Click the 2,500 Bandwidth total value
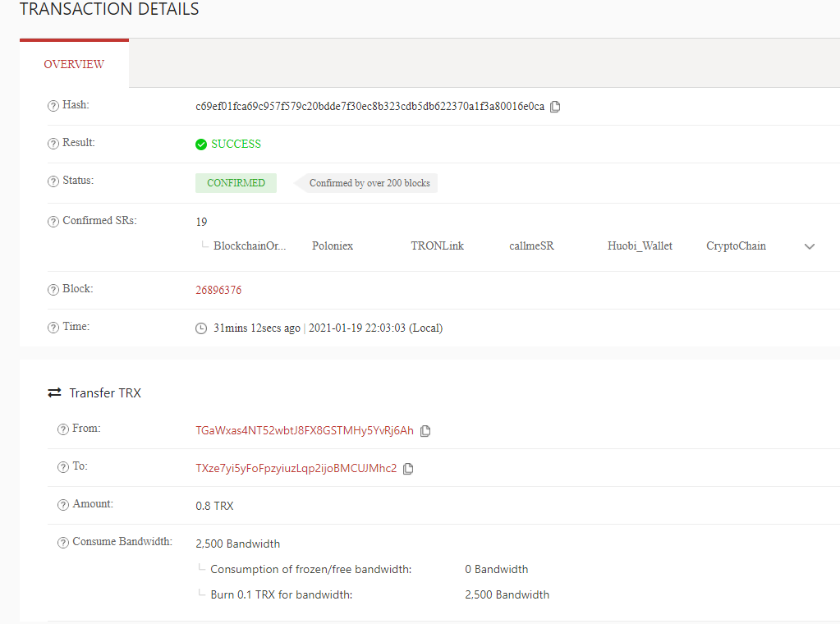The image size is (840, 624). point(238,544)
